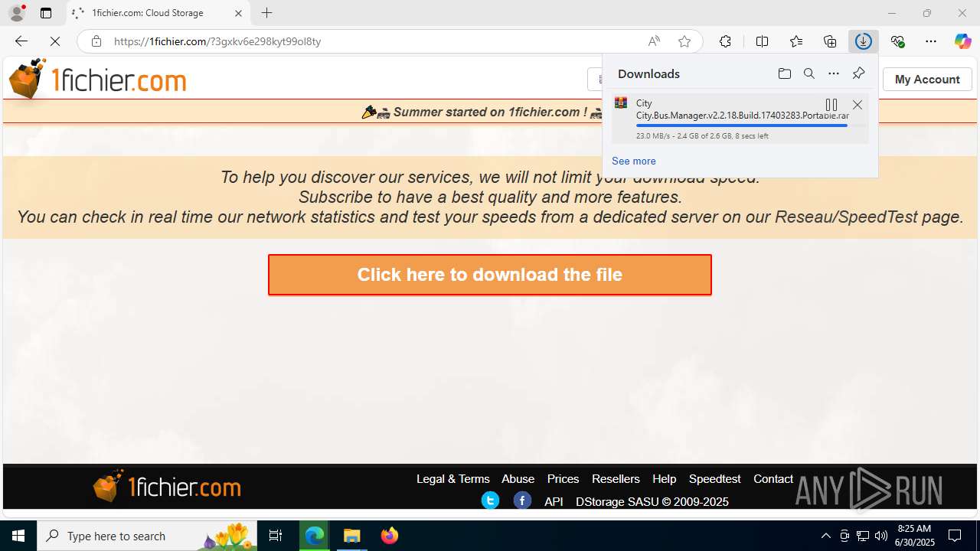This screenshot has height=551, width=980.
Task: Click the City.Bus.Manager rar file name
Action: pyautogui.click(x=742, y=116)
